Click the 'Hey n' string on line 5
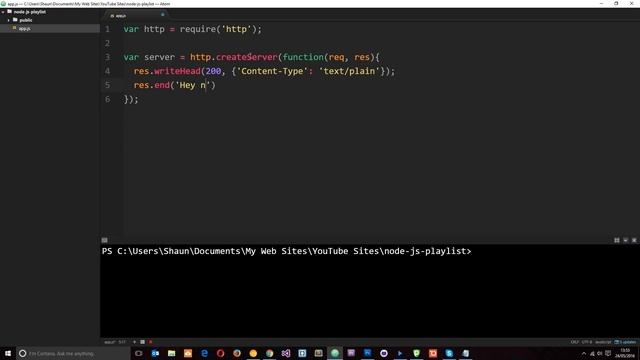This screenshot has width=640, height=360. (x=192, y=85)
